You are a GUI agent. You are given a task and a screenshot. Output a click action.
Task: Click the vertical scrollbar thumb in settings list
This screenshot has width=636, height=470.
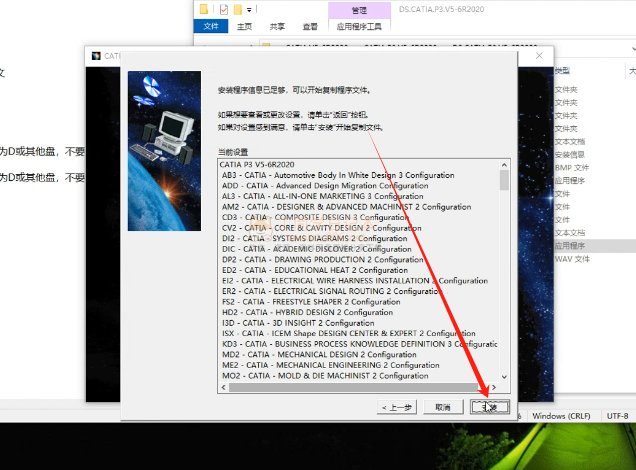click(504, 180)
